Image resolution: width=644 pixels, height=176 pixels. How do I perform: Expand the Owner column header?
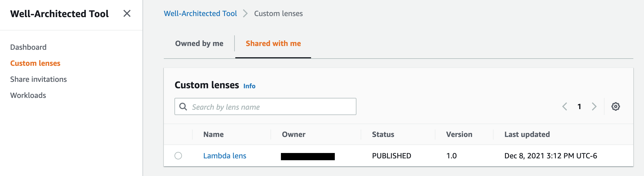pyautogui.click(x=293, y=134)
